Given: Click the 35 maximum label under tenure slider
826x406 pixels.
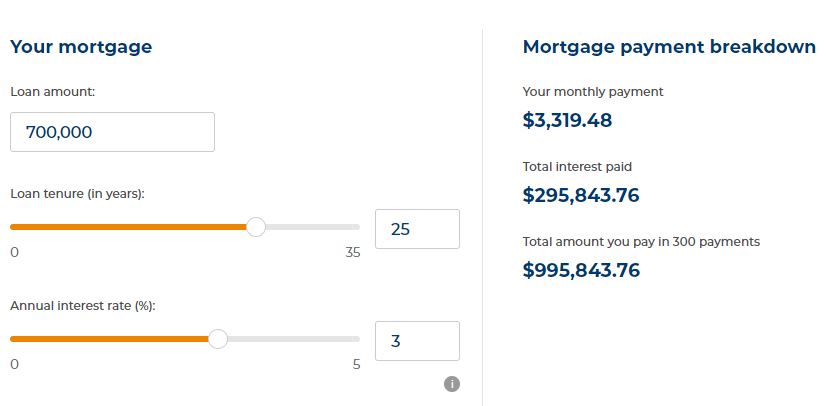Looking at the screenshot, I should 353,253.
